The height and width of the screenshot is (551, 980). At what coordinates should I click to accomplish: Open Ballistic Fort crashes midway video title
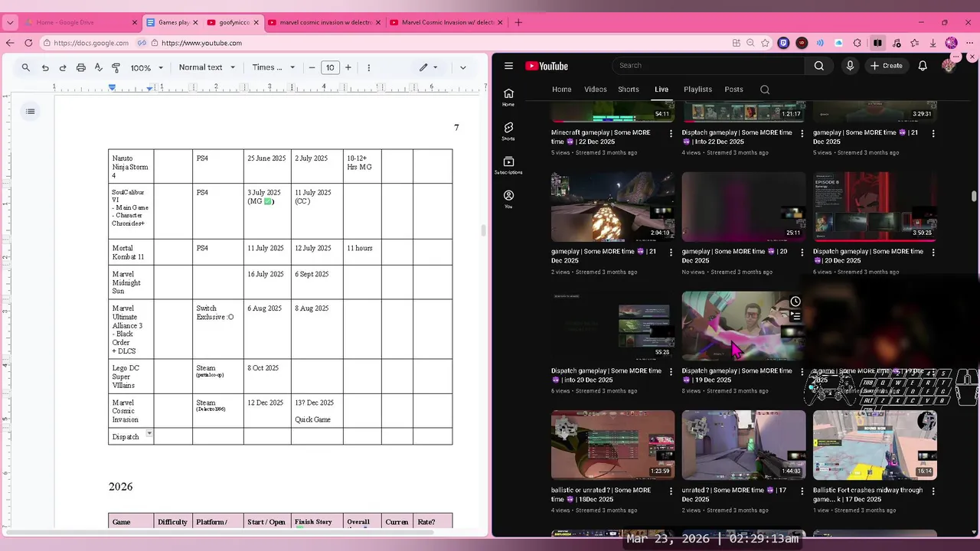tap(868, 494)
